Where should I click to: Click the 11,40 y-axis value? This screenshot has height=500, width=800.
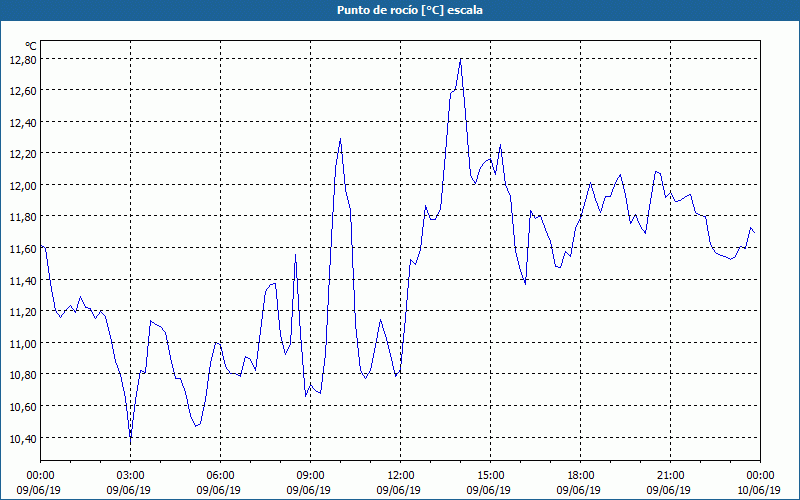(x=23, y=281)
